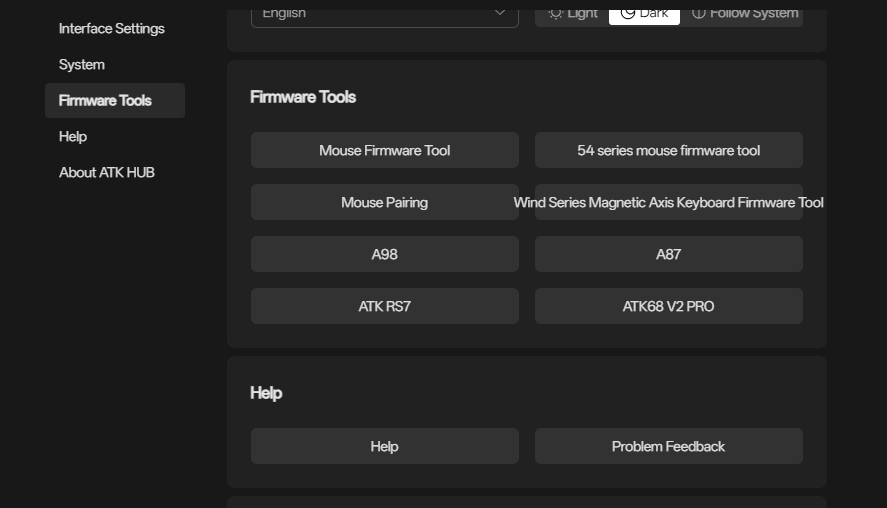This screenshot has height=508, width=887.
Task: Set the theme to Follow System
Action: 745,15
